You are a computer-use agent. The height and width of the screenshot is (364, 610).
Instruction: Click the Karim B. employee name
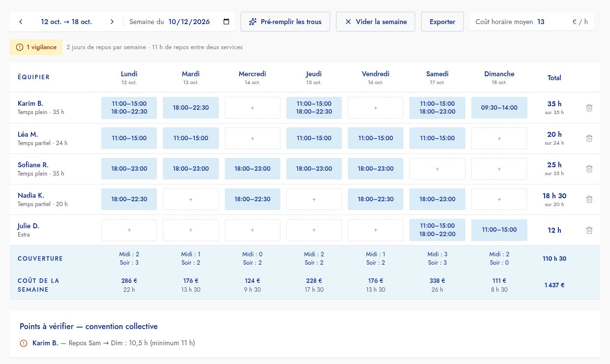30,103
